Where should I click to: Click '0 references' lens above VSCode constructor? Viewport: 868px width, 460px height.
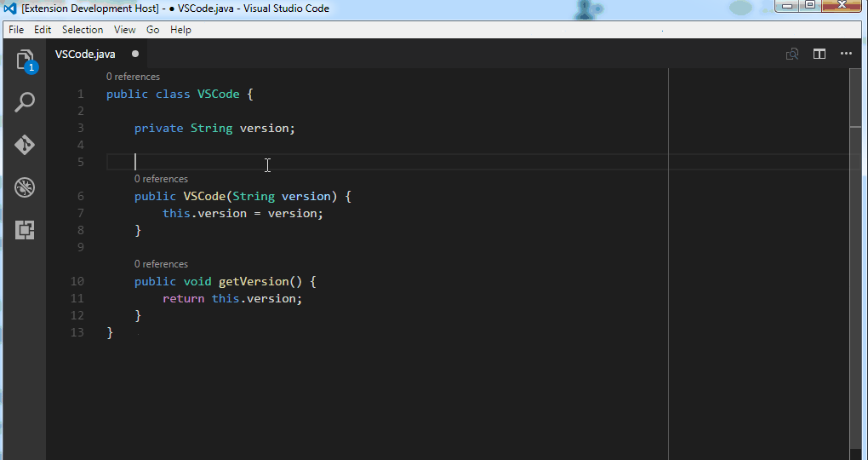tap(161, 179)
